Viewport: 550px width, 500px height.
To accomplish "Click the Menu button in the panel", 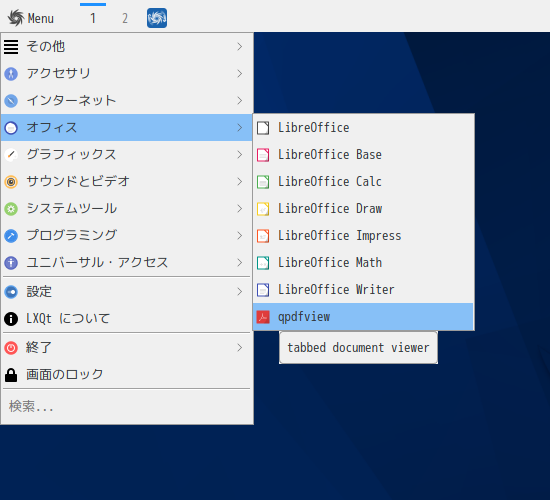I will click(31, 18).
